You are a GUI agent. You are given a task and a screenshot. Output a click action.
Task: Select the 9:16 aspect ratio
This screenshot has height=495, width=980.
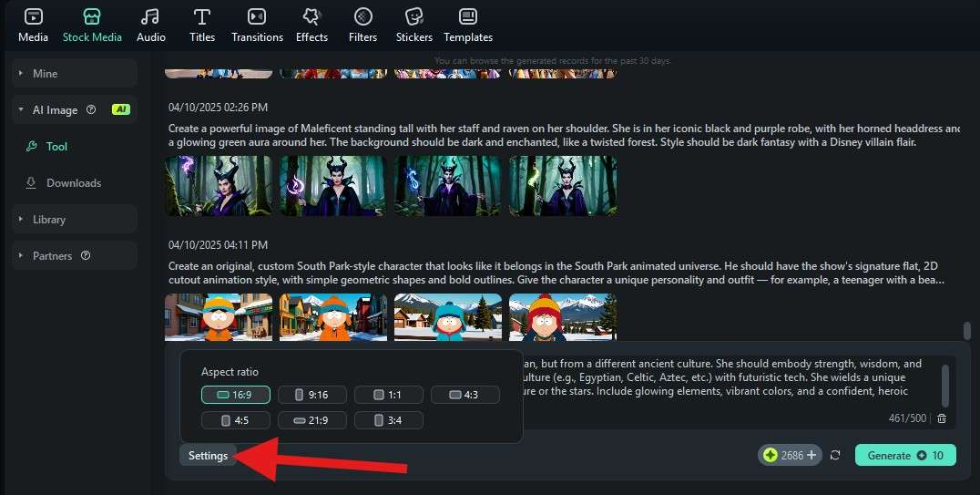click(311, 395)
